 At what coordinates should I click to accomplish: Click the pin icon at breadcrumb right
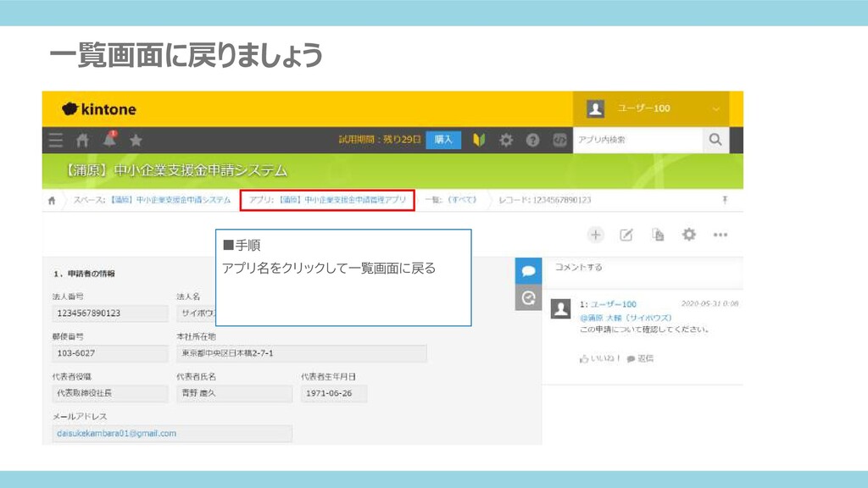tap(725, 200)
